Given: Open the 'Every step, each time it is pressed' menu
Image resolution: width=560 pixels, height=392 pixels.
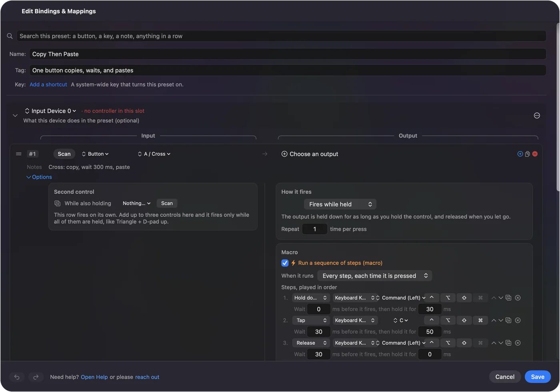Looking at the screenshot, I should tap(375, 276).
